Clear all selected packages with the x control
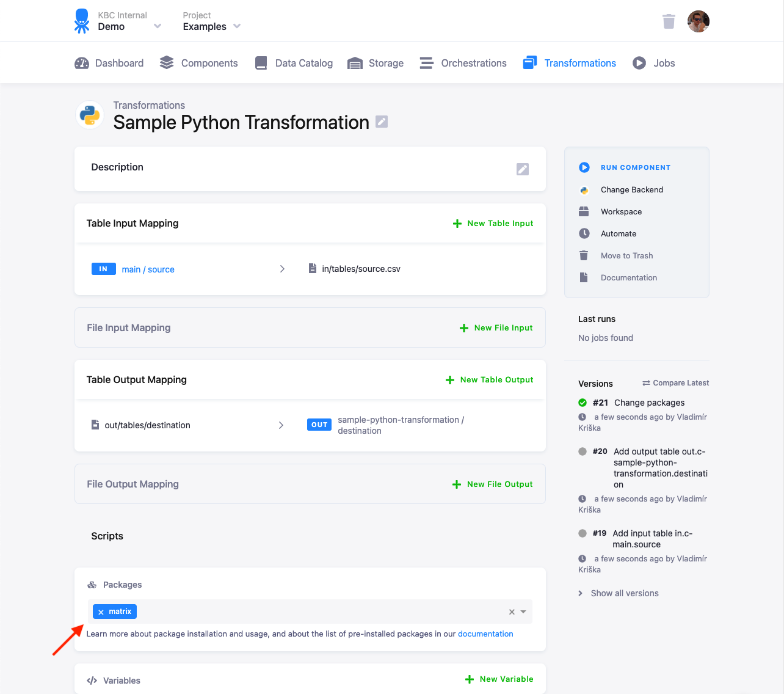This screenshot has height=694, width=784. point(510,611)
